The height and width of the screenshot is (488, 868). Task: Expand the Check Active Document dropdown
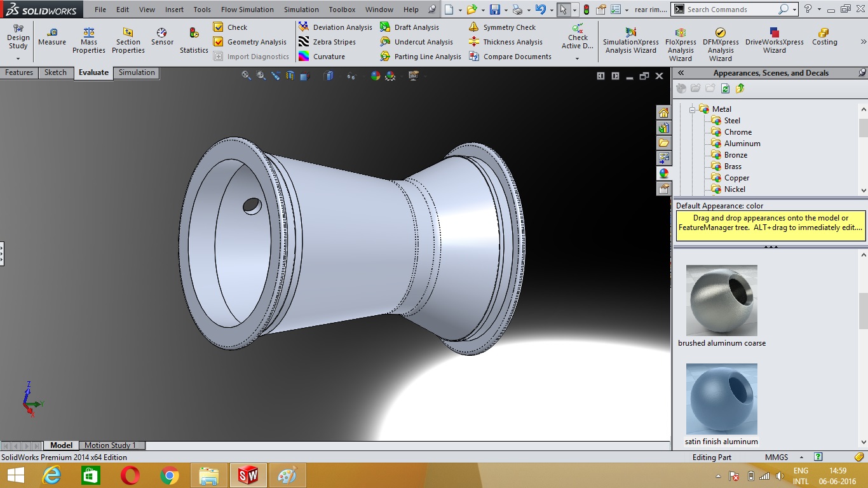click(577, 58)
